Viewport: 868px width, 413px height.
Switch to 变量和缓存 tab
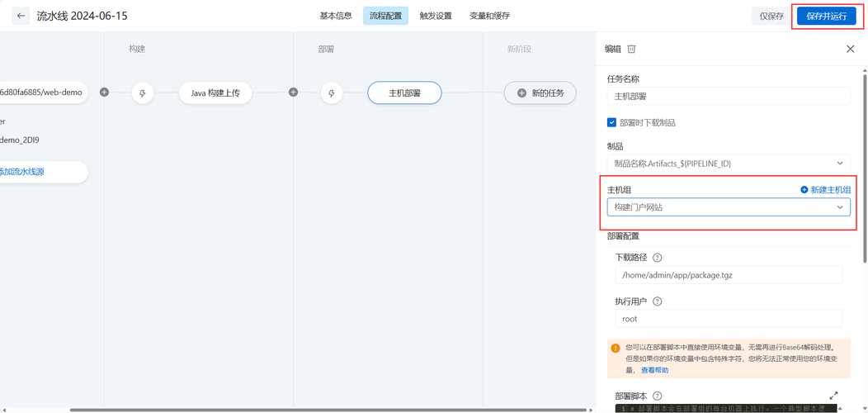pyautogui.click(x=489, y=16)
